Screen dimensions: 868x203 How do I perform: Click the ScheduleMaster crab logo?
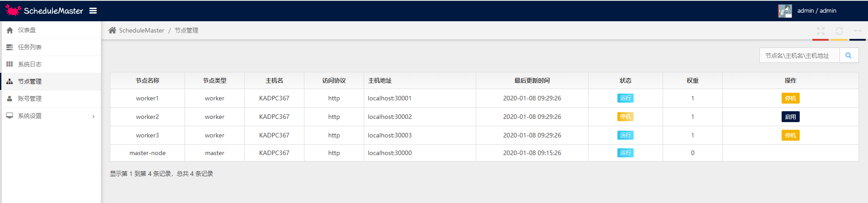tap(13, 10)
